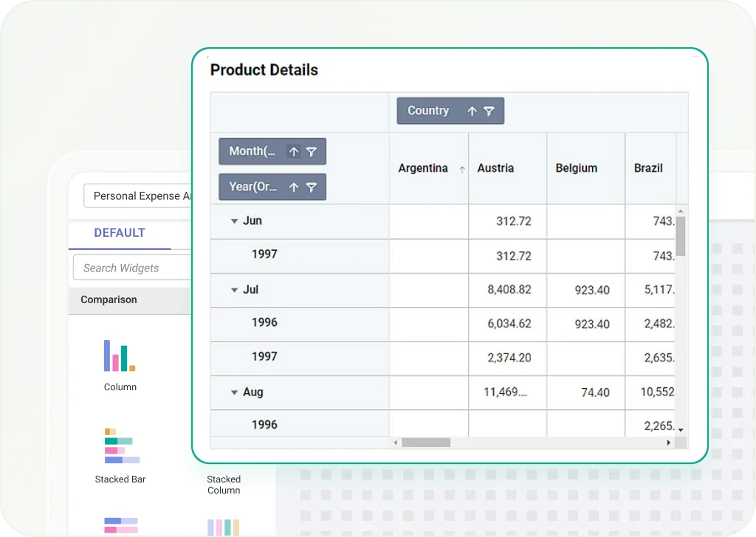Click the Month field sort arrow
The height and width of the screenshot is (537, 756).
[294, 152]
